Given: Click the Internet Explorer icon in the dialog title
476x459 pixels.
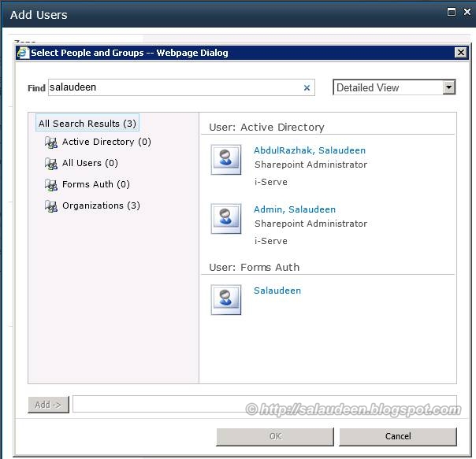Looking at the screenshot, I should [24, 53].
